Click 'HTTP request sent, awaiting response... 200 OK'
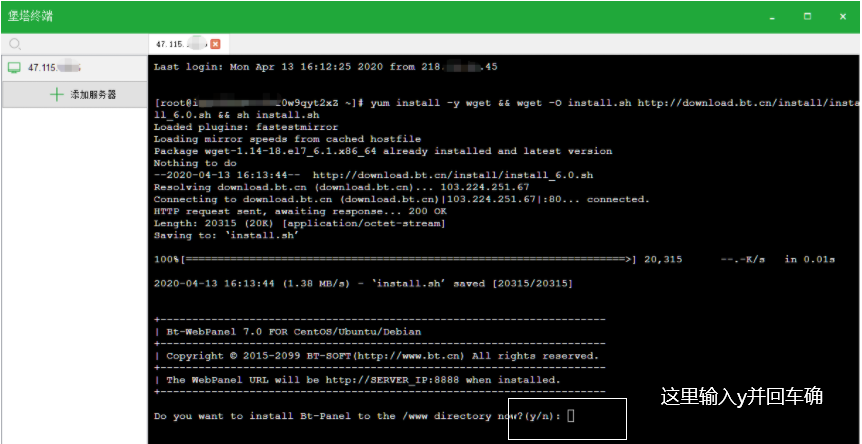Screen dimensions: 862x444 [300, 212]
